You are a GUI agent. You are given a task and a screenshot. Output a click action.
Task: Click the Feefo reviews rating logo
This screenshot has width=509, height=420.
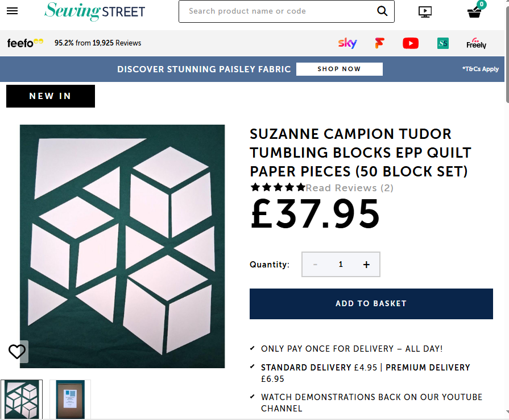25,43
